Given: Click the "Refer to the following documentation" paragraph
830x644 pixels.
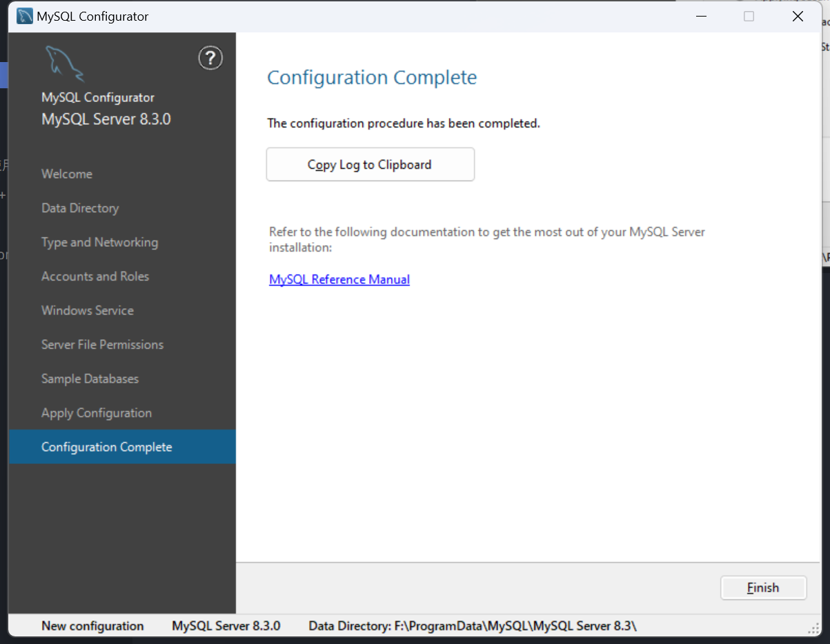Looking at the screenshot, I should click(x=487, y=239).
